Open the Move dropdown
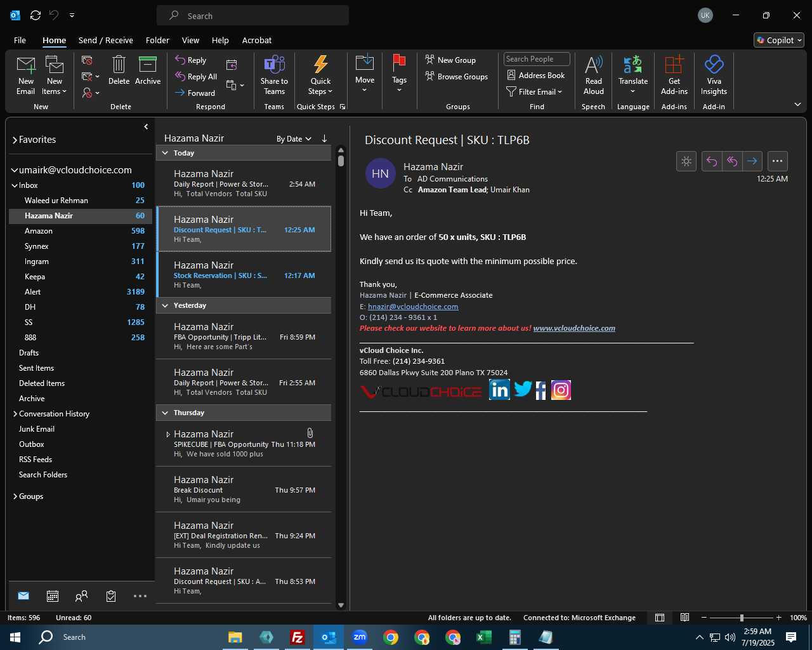Image resolution: width=812 pixels, height=650 pixels. point(365,74)
